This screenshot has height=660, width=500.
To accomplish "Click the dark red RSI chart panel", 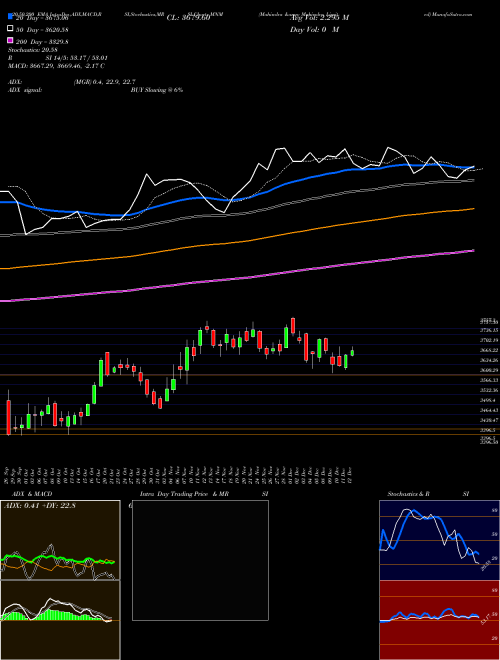I will [x=439, y=620].
